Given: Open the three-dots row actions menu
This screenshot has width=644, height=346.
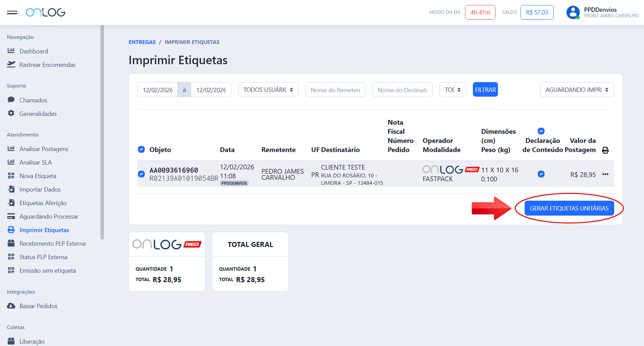Looking at the screenshot, I should (605, 174).
